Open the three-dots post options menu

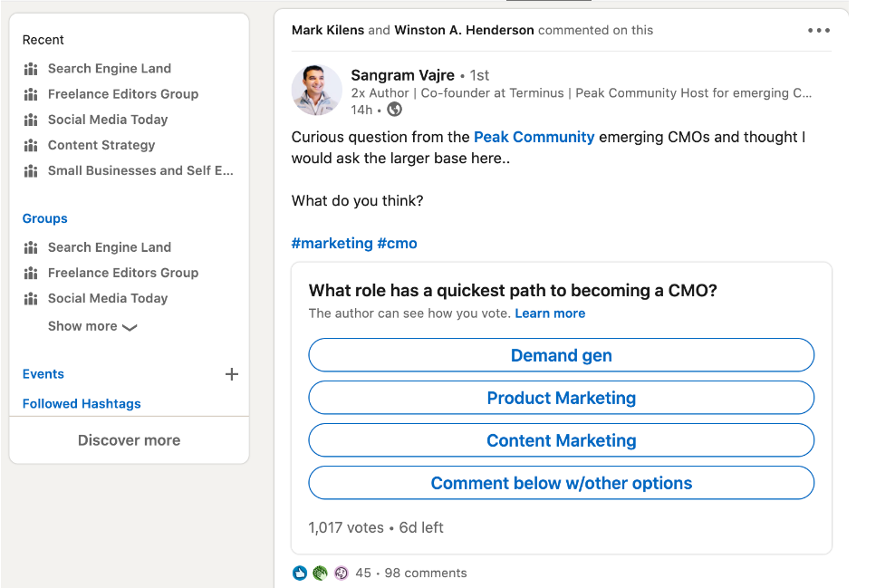tap(818, 31)
